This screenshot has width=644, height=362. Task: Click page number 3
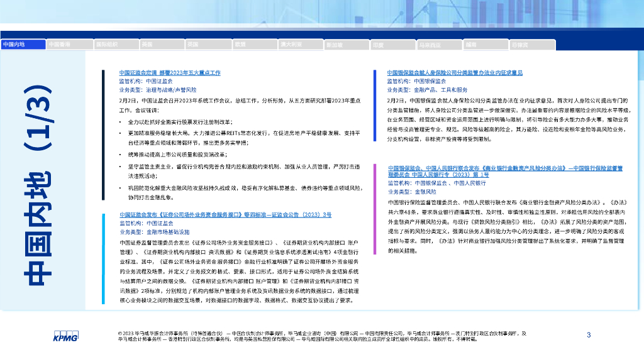[x=589, y=335]
